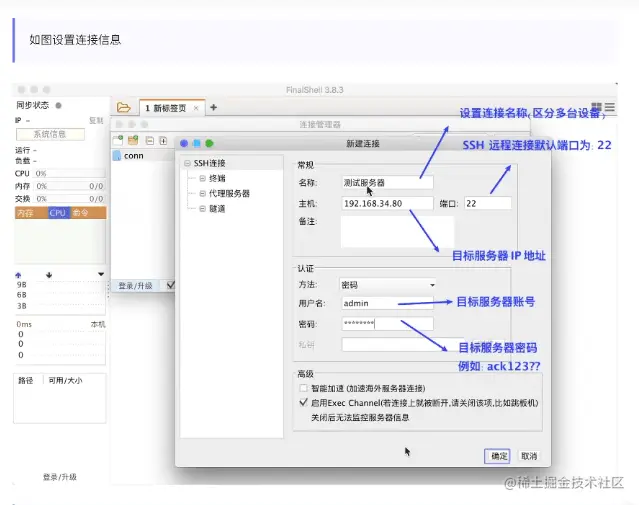Click green dot of 新建连接 dialog
The height and width of the screenshot is (505, 639).
[209, 143]
